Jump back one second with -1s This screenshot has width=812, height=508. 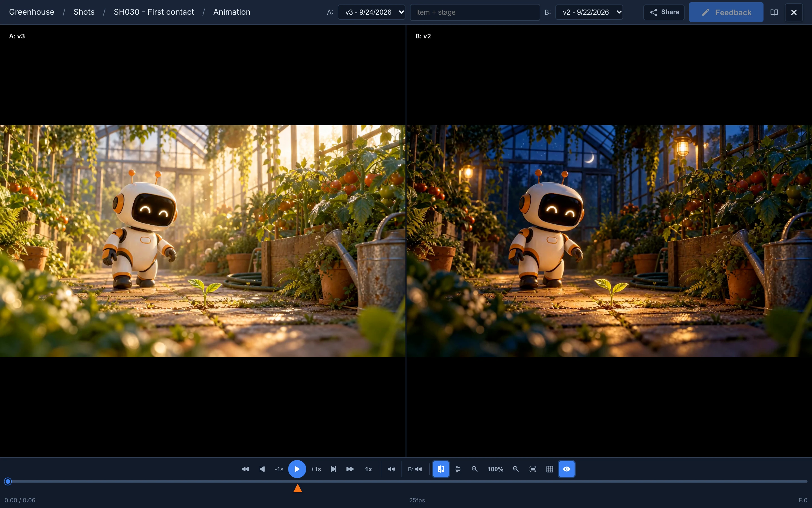[279, 469]
